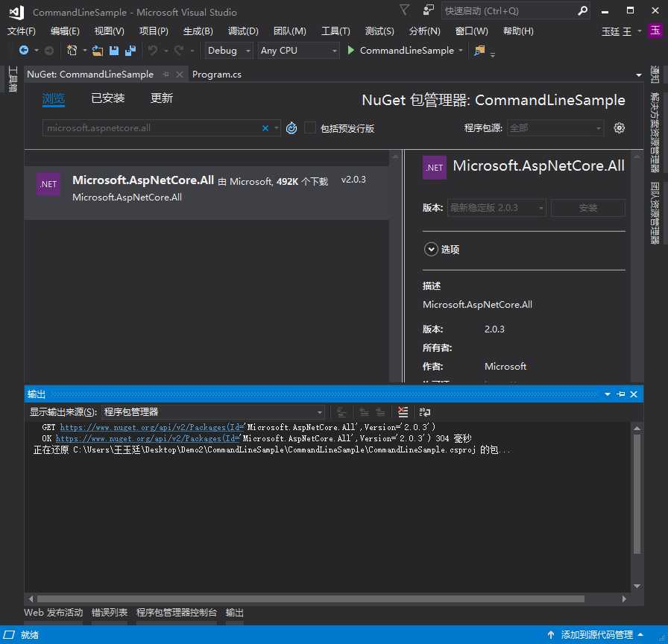Click the output panel horizontal scrollbar
The width and height of the screenshot is (668, 644).
click(311, 599)
